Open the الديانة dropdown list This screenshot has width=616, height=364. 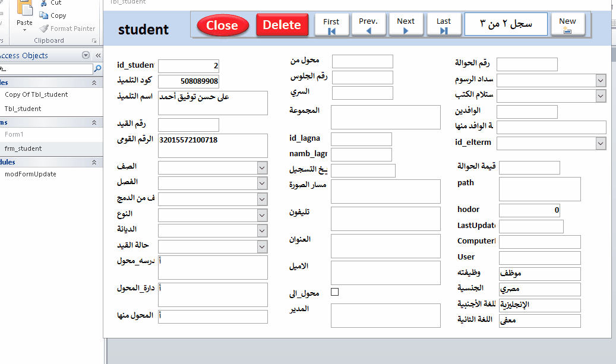[263, 230]
